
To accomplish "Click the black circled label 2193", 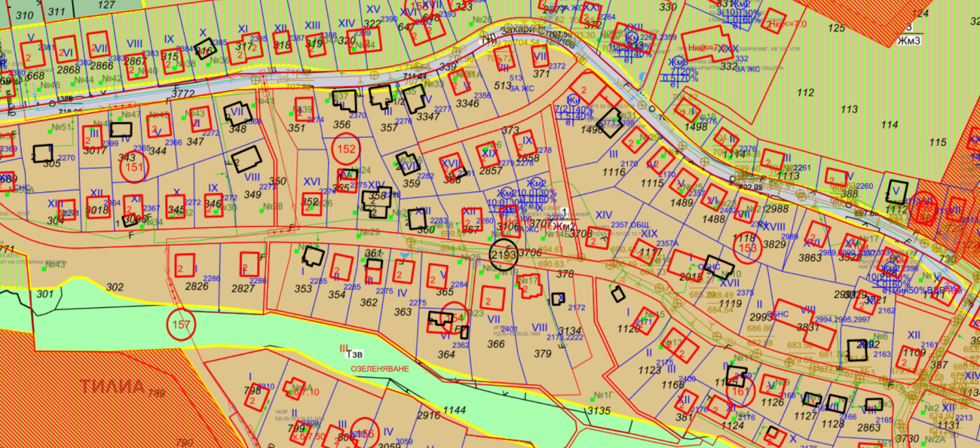I will pos(503,254).
